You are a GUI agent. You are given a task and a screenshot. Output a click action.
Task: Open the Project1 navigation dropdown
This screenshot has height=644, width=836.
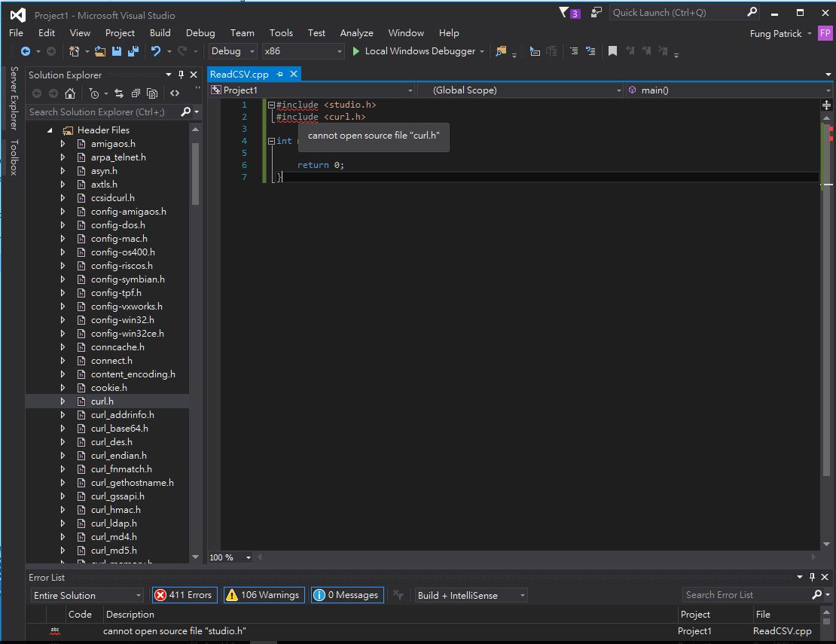(312, 90)
